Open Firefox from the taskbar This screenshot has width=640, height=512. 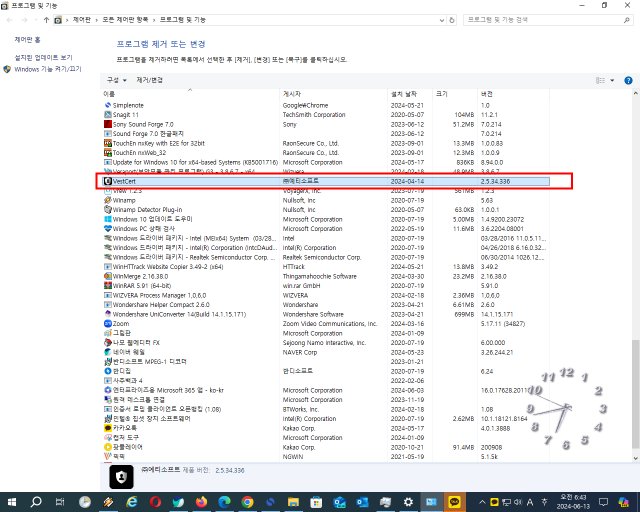[x=201, y=502]
